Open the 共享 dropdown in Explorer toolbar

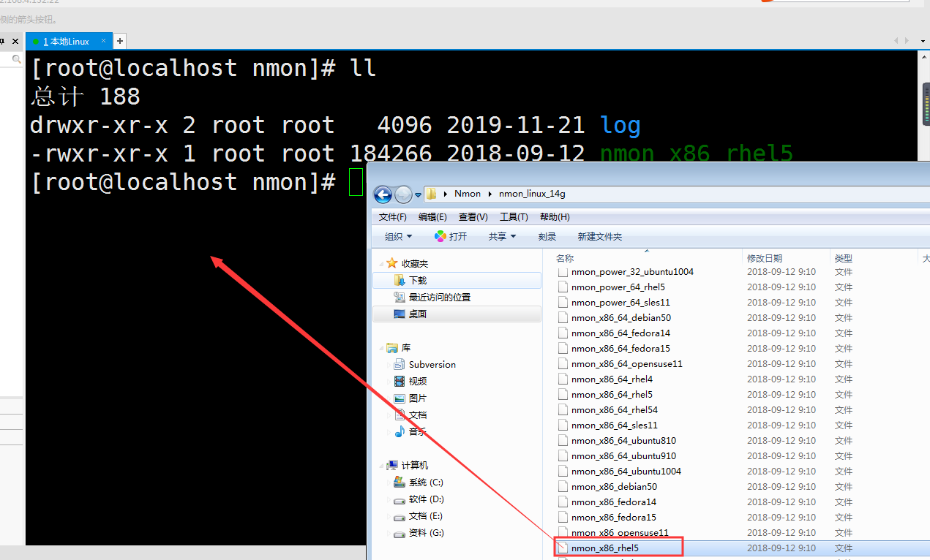pos(502,236)
